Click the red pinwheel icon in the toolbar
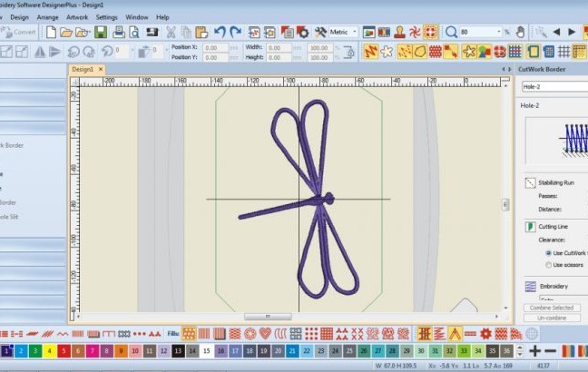The image size is (588, 372). click(415, 33)
